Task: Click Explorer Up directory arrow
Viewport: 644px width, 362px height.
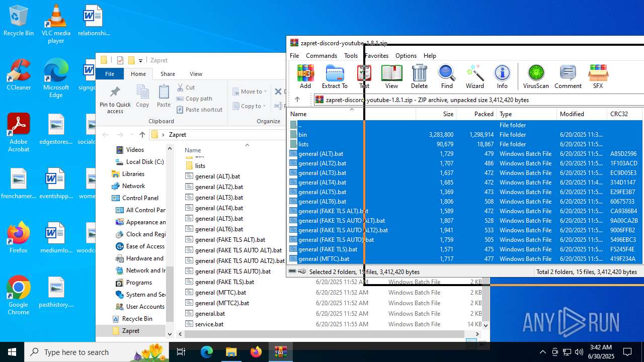Action: pyautogui.click(x=142, y=134)
